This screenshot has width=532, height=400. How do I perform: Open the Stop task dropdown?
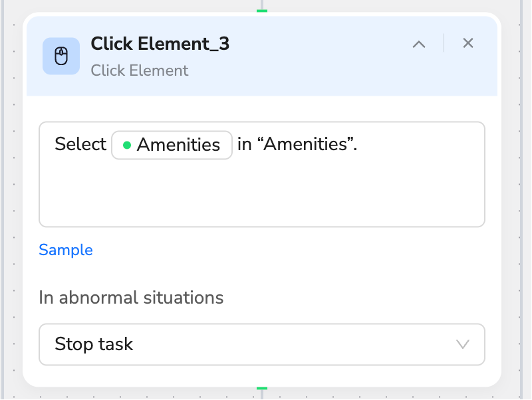[x=261, y=344]
